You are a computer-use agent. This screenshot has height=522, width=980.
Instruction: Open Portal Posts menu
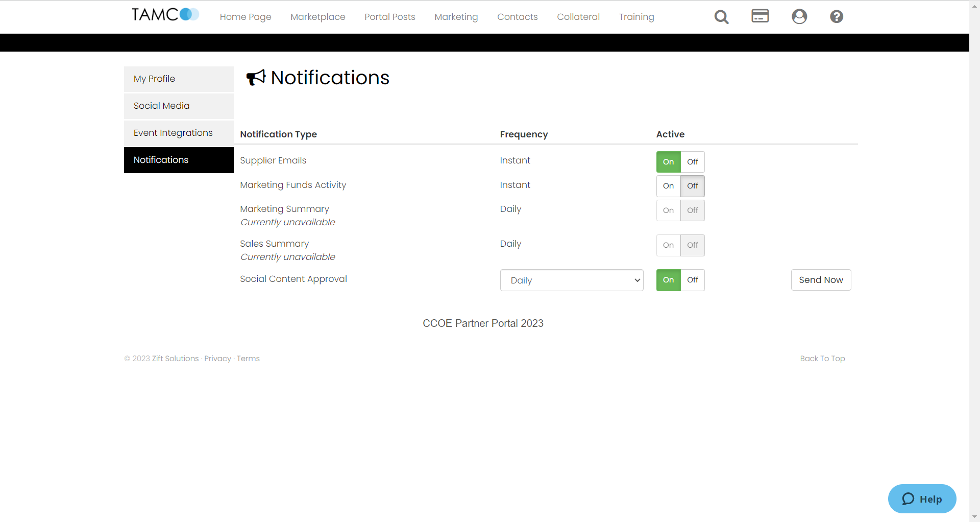coord(390,17)
